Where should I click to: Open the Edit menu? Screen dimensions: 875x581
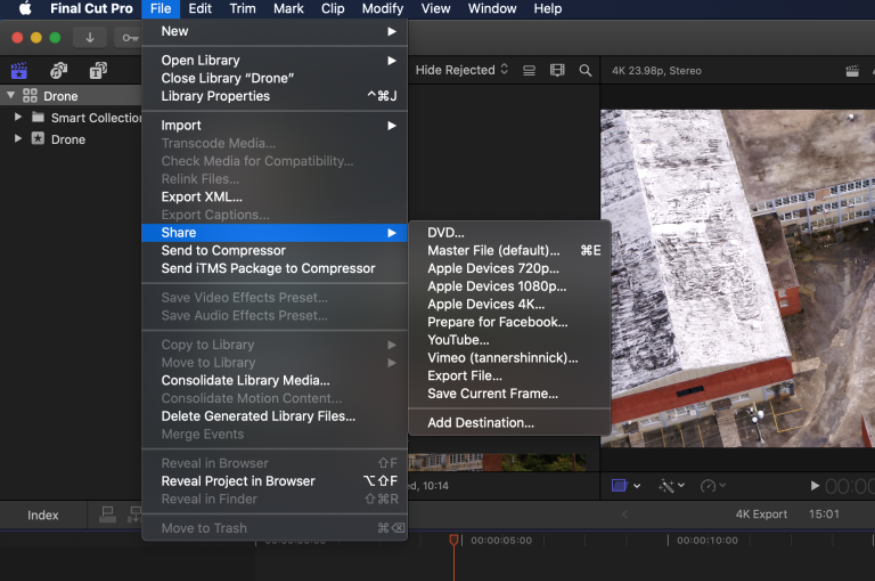200,8
